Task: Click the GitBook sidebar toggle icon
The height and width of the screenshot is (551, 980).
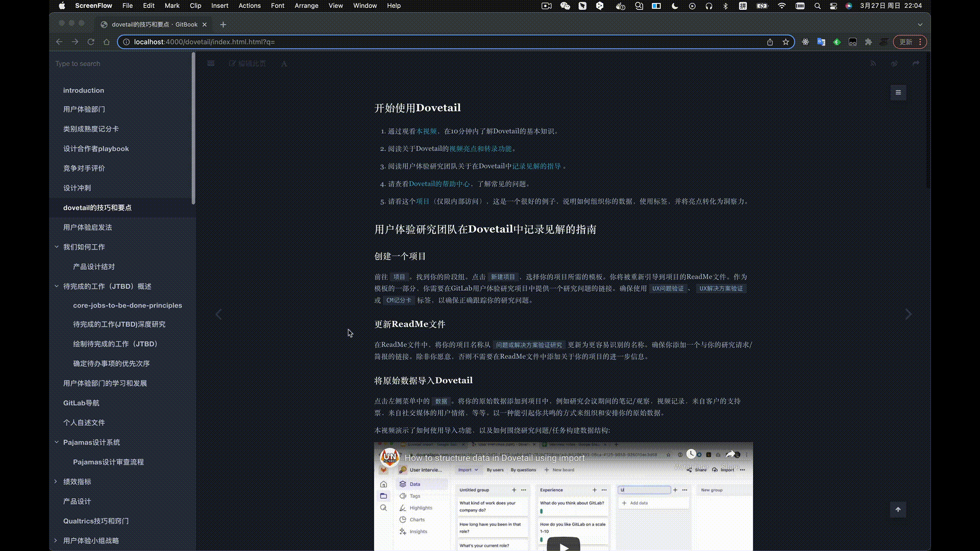Action: (211, 63)
